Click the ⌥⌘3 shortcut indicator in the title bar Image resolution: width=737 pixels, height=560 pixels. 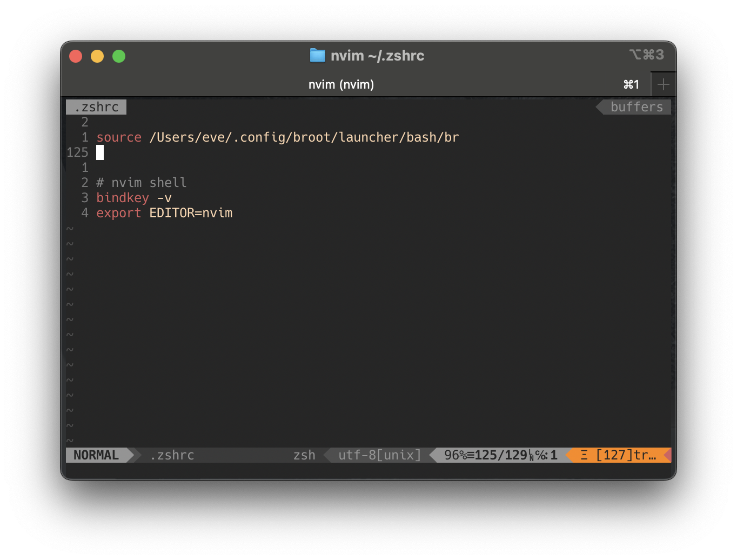tap(647, 54)
